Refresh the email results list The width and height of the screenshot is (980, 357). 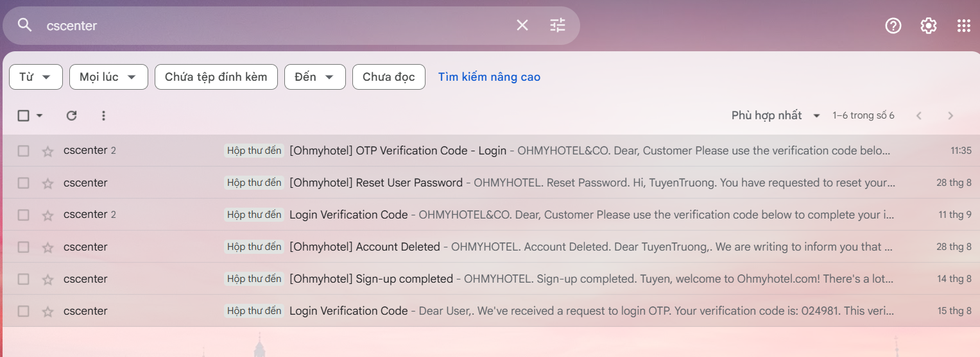71,115
